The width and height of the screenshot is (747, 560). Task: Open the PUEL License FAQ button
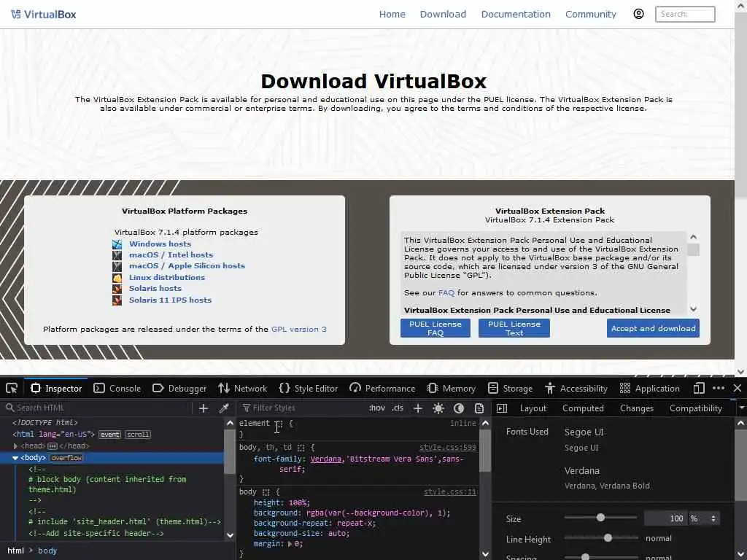click(435, 328)
